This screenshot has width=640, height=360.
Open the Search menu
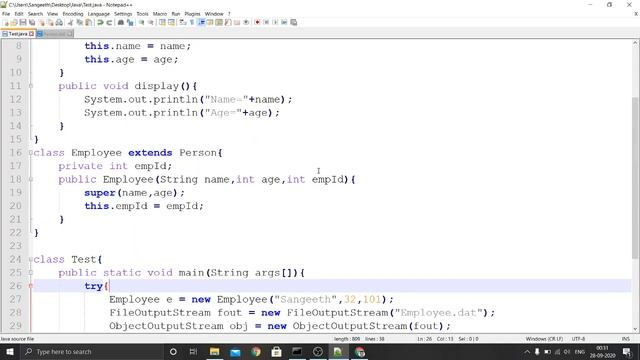35,13
